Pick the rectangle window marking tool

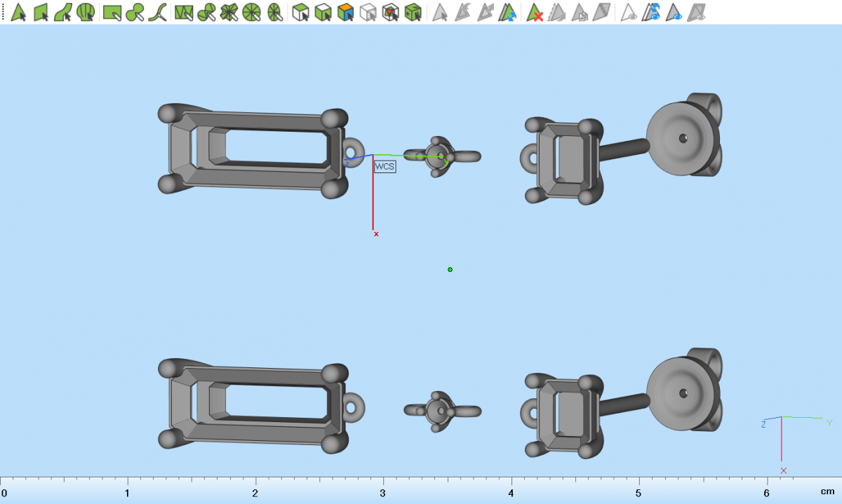pyautogui.click(x=112, y=12)
